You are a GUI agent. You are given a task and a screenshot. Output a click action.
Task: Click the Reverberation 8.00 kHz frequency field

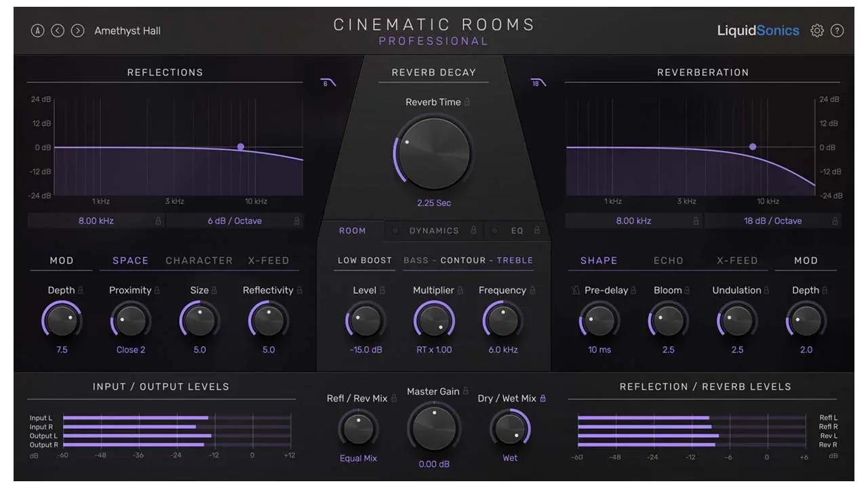tap(633, 221)
